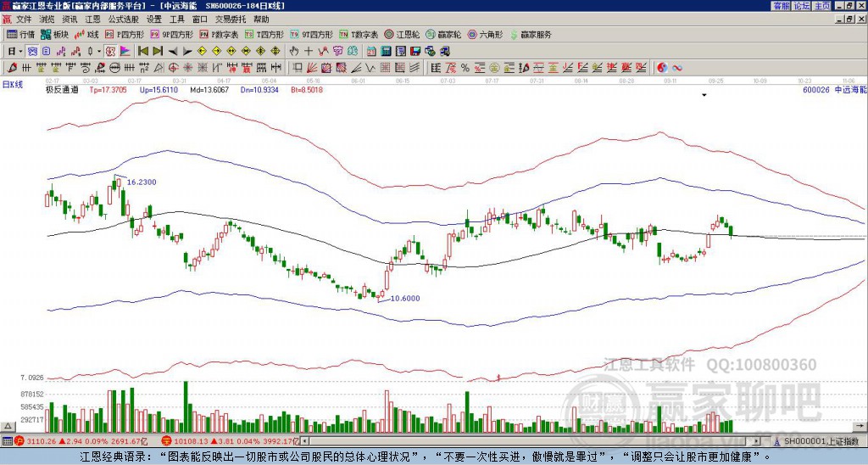Viewport: 868px width, 465px height.
Task: Open the 六角形 tool
Action: (x=486, y=34)
